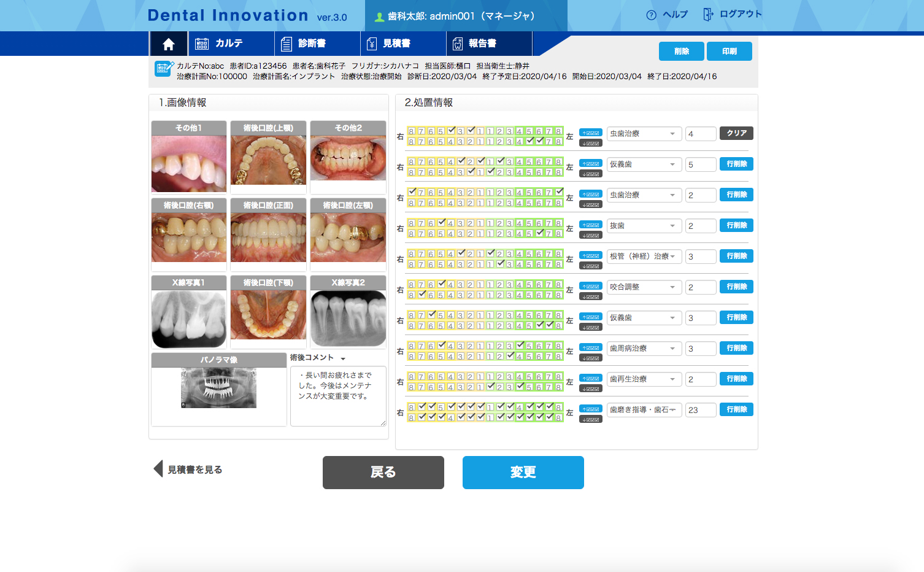Check all lower teeth in the 歯再生治療 row
The width and height of the screenshot is (924, 572).
point(591,388)
